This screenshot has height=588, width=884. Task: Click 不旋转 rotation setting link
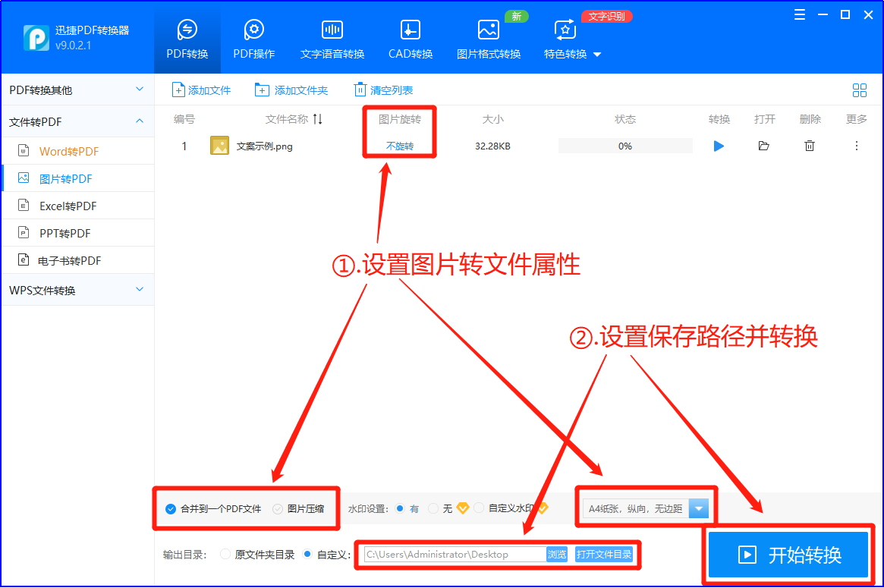400,146
